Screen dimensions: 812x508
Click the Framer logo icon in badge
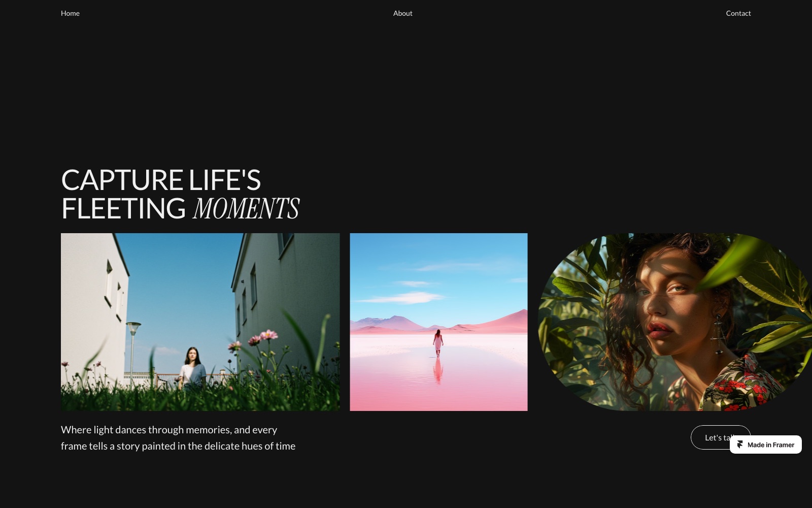tap(740, 444)
